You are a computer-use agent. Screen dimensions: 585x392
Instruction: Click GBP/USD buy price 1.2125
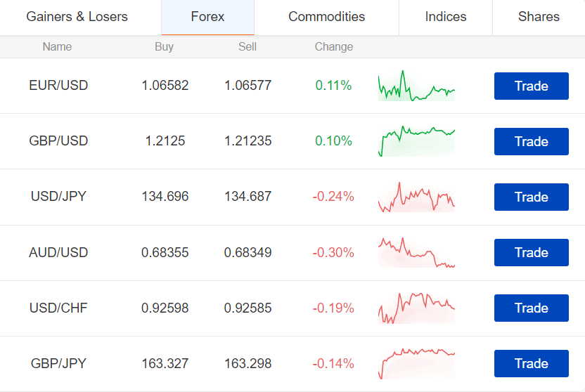pyautogui.click(x=165, y=141)
